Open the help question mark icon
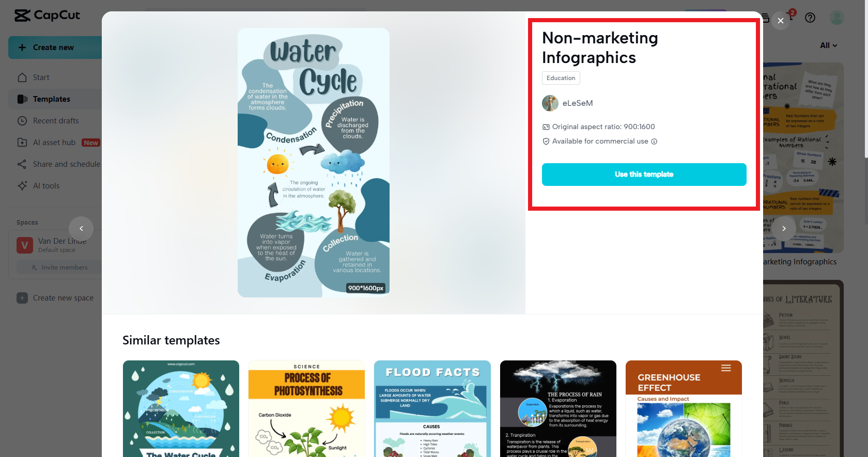Image resolution: width=868 pixels, height=457 pixels. point(810,18)
